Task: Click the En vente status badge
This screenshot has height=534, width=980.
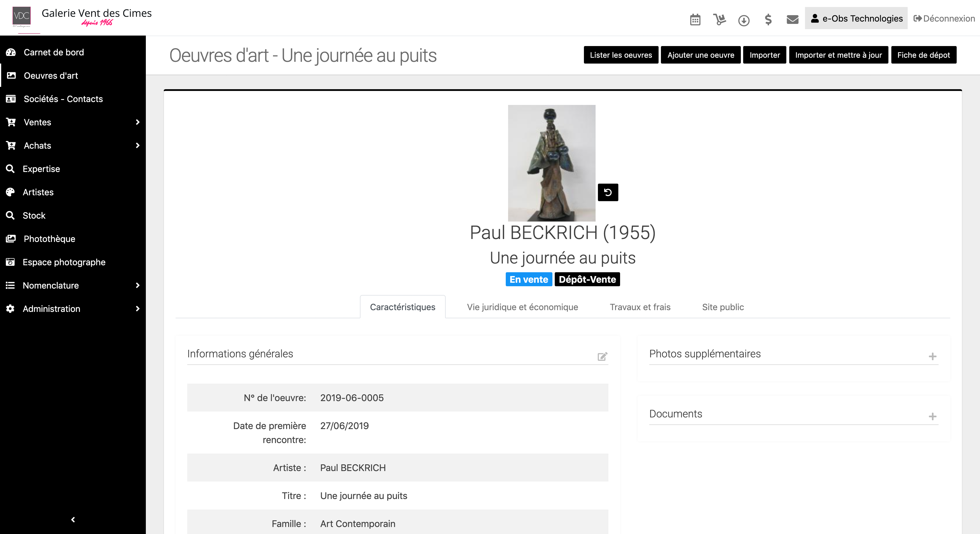Action: point(529,279)
